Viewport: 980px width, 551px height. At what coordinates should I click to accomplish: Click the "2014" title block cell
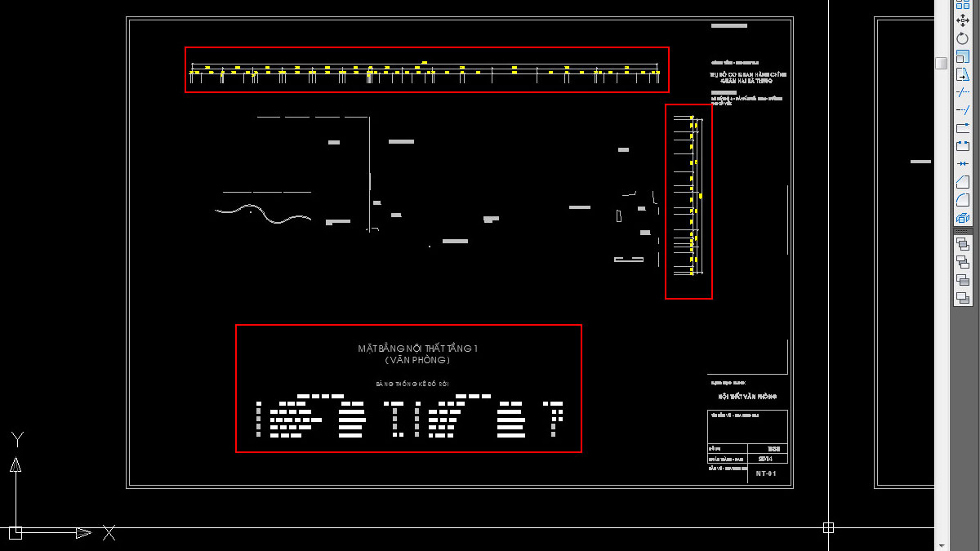(767, 459)
